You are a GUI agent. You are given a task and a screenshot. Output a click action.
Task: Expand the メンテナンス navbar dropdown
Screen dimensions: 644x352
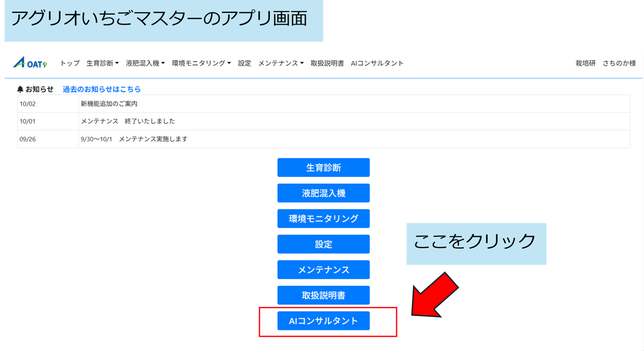tap(281, 63)
